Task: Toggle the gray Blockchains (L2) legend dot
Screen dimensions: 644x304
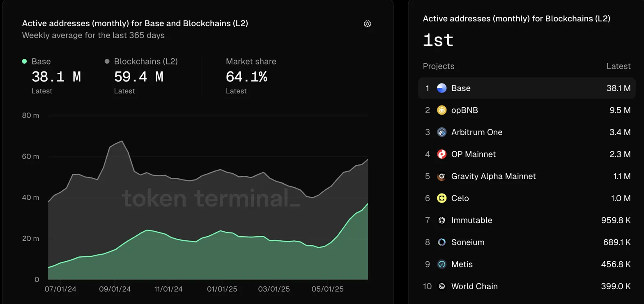Action: click(107, 61)
